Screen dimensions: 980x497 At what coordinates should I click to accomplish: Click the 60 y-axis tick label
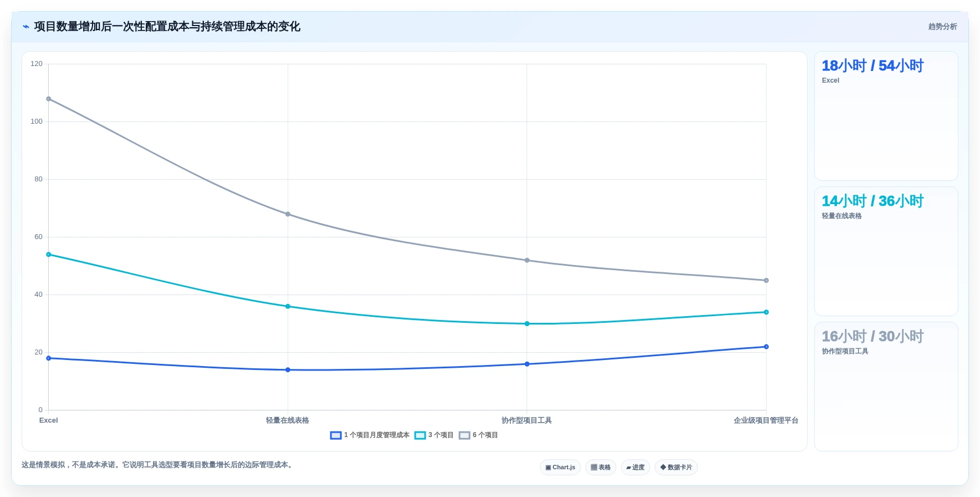[x=38, y=237]
